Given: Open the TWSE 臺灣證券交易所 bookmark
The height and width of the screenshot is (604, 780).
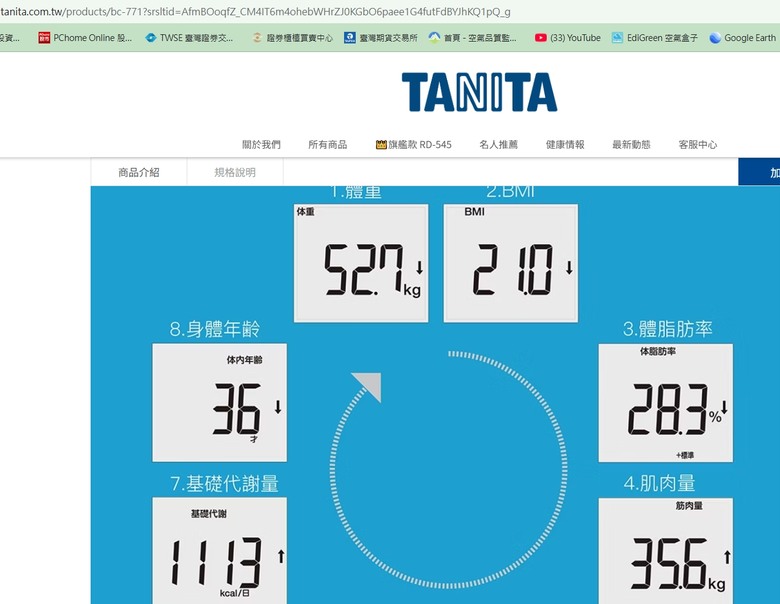Looking at the screenshot, I should [189, 38].
